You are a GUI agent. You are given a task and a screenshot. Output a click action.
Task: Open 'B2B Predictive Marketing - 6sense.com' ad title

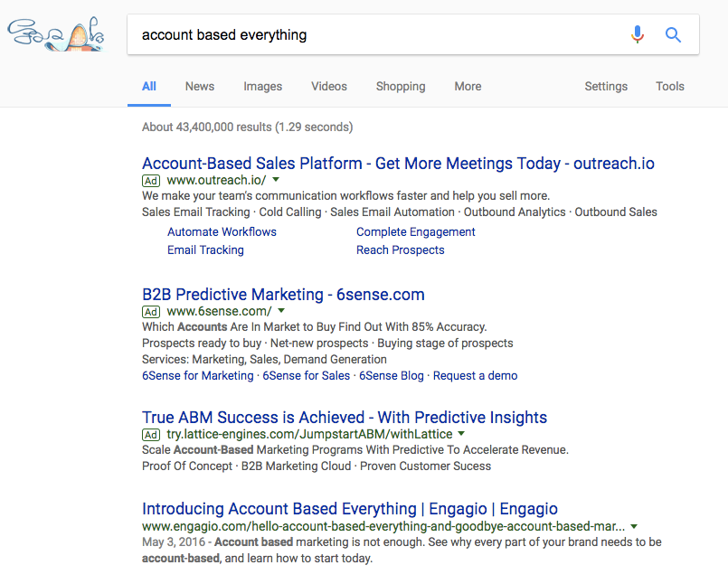(x=283, y=295)
